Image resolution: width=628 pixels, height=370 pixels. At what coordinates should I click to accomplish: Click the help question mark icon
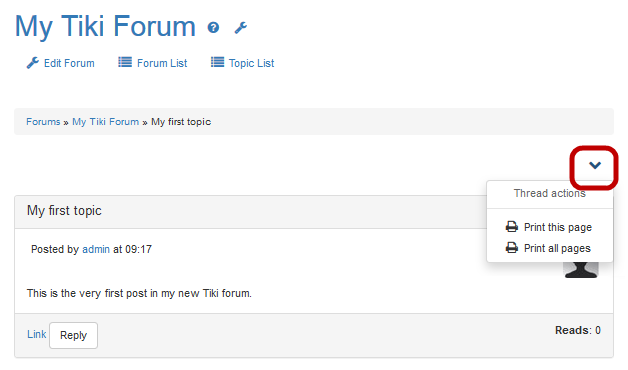coord(213,27)
